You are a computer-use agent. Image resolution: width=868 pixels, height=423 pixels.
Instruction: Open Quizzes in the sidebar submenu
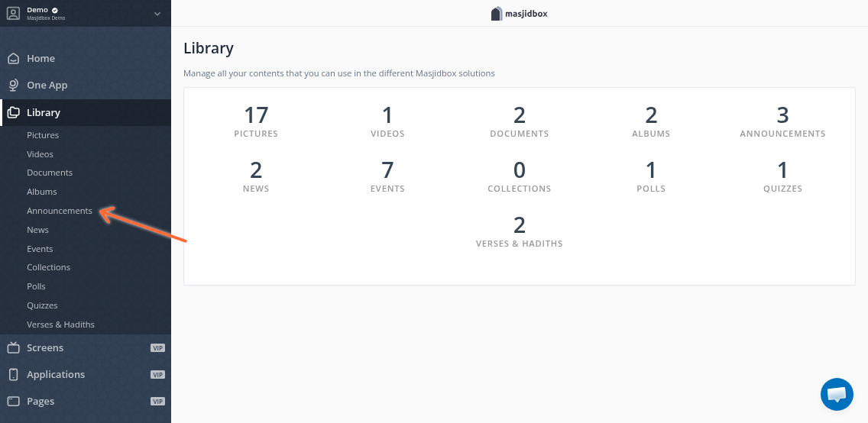(42, 305)
